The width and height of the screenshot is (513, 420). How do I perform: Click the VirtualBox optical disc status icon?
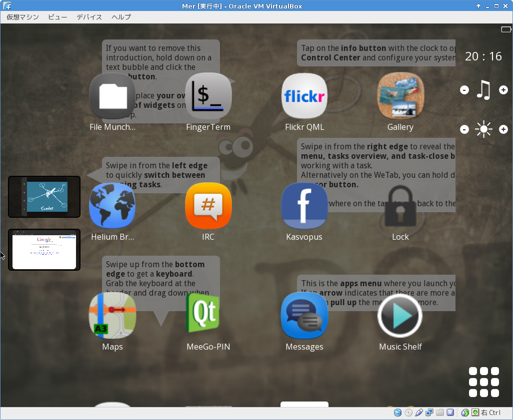408,413
